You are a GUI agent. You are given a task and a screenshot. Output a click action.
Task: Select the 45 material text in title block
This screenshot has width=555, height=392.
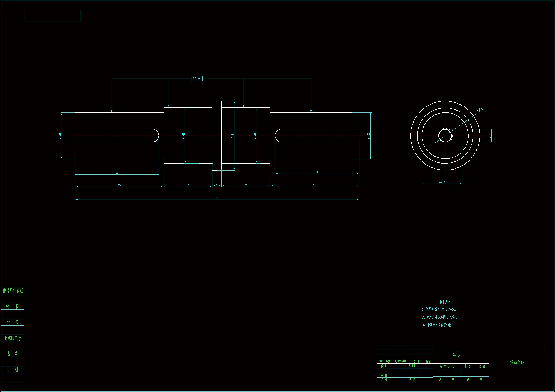456,354
